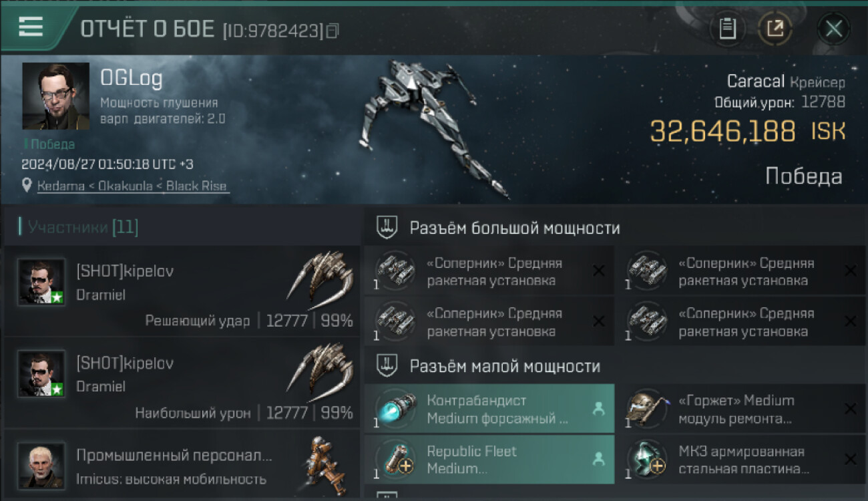The image size is (868, 501).
Task: Click the high power slot shield icon
Action: click(387, 228)
